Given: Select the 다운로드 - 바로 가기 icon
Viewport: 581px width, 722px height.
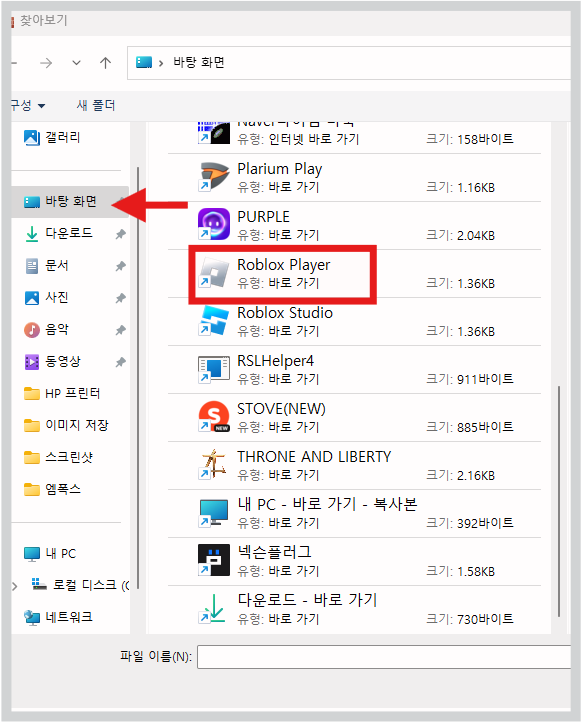Looking at the screenshot, I should click(x=214, y=609).
